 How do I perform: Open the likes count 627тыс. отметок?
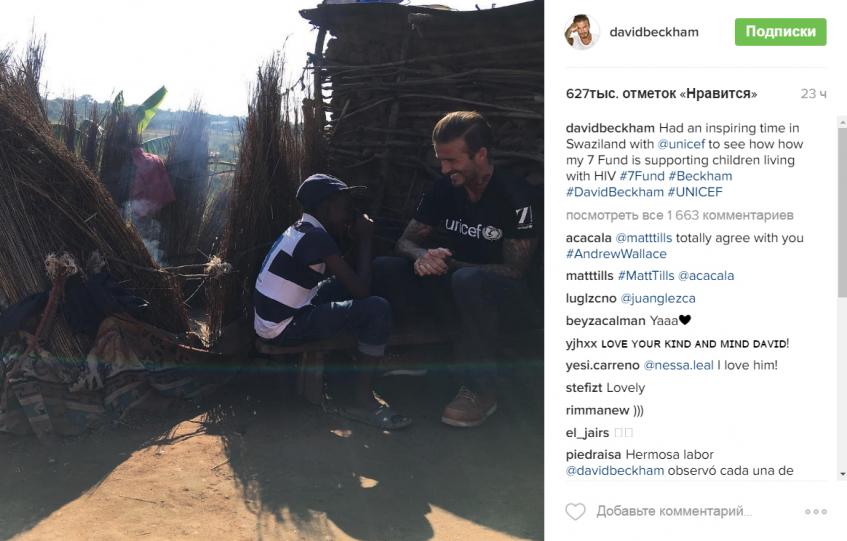(x=661, y=94)
